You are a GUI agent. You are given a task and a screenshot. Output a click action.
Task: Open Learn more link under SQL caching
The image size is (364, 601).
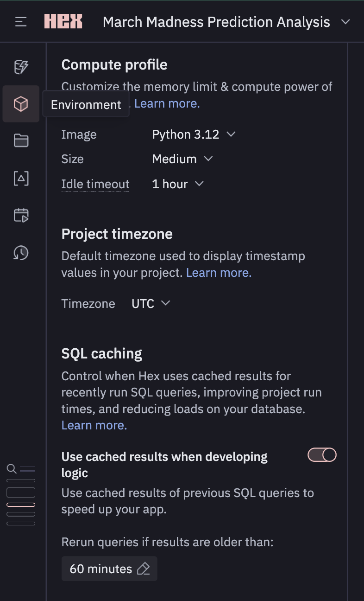94,425
